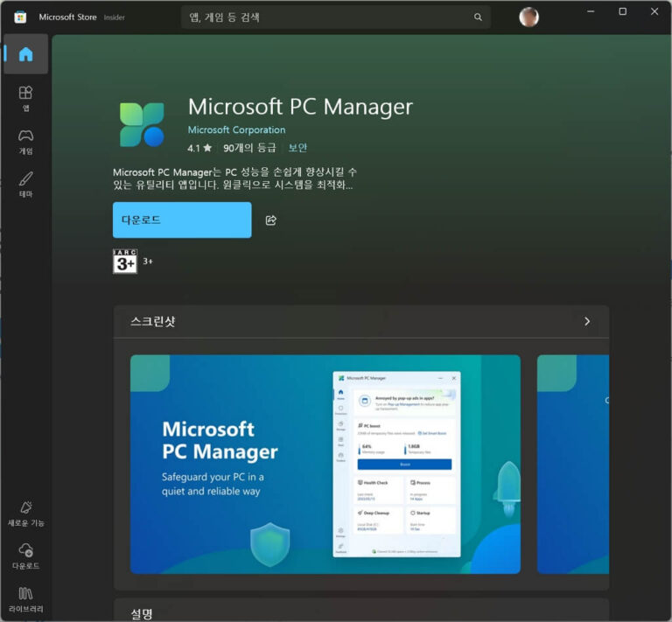Click the app description text
This screenshot has height=622, width=672.
(x=234, y=178)
